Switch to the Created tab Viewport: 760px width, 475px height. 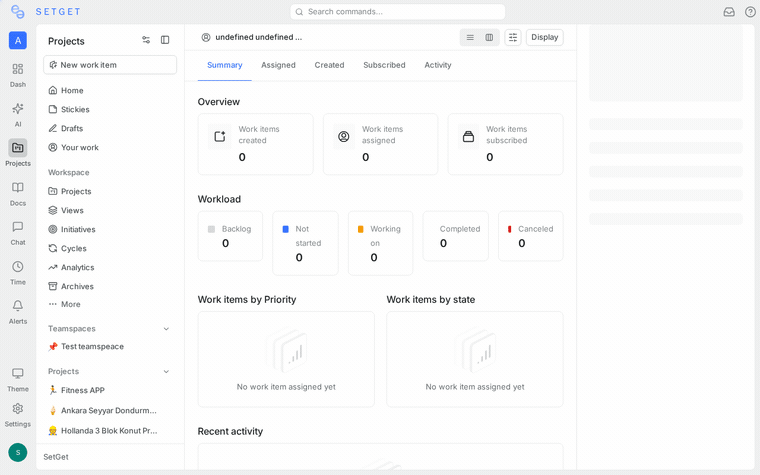click(x=329, y=65)
